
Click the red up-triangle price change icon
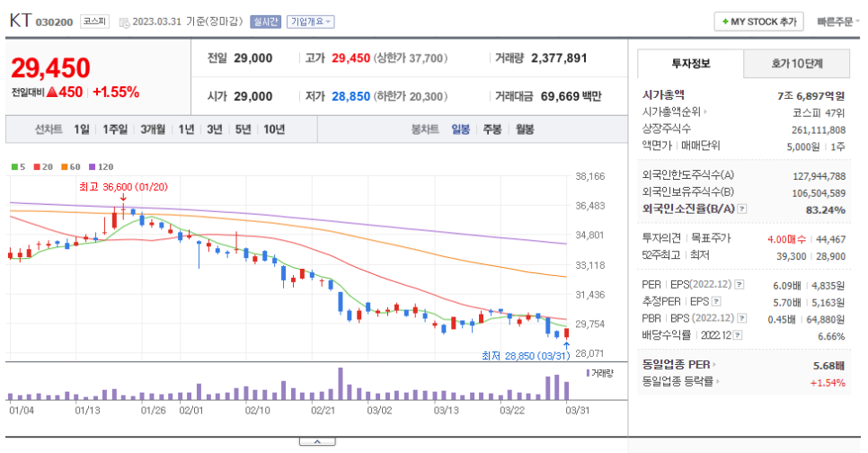[x=52, y=92]
